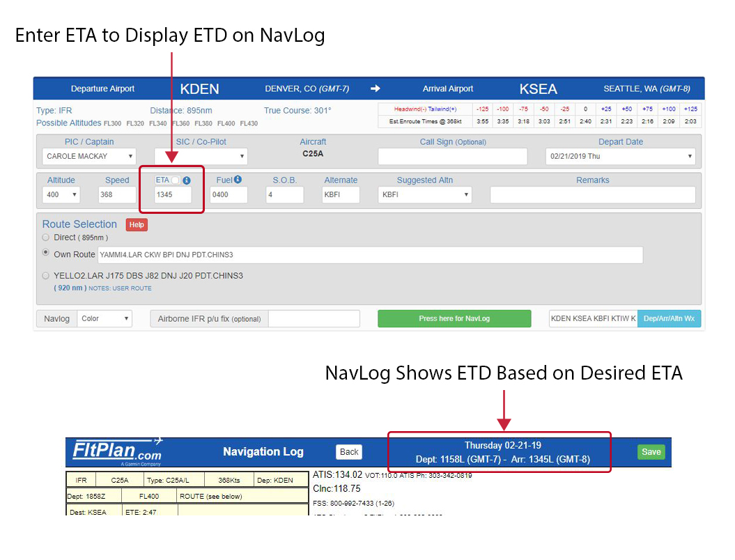Select the YELLO2.LAR J175 DBS route radio

click(x=45, y=276)
